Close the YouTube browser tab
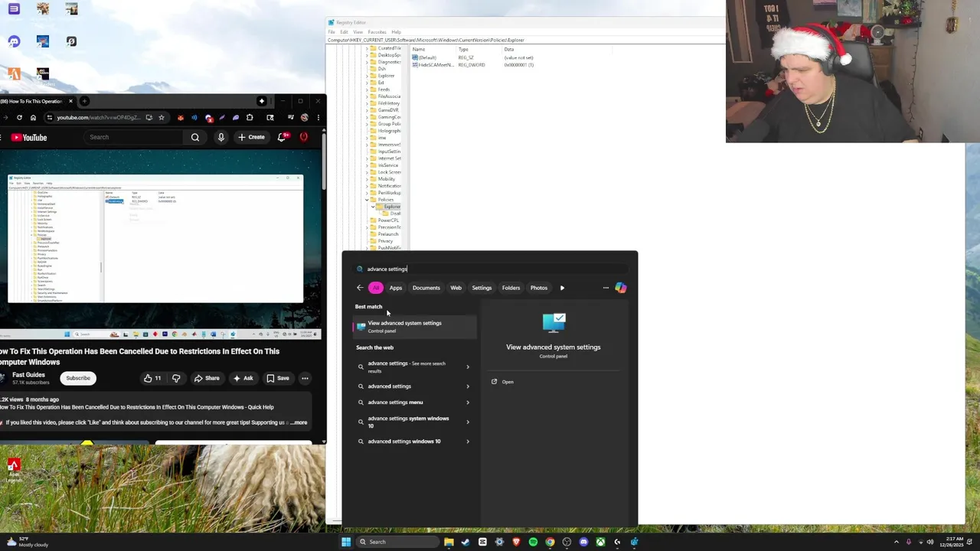This screenshot has width=980, height=551. tap(70, 101)
